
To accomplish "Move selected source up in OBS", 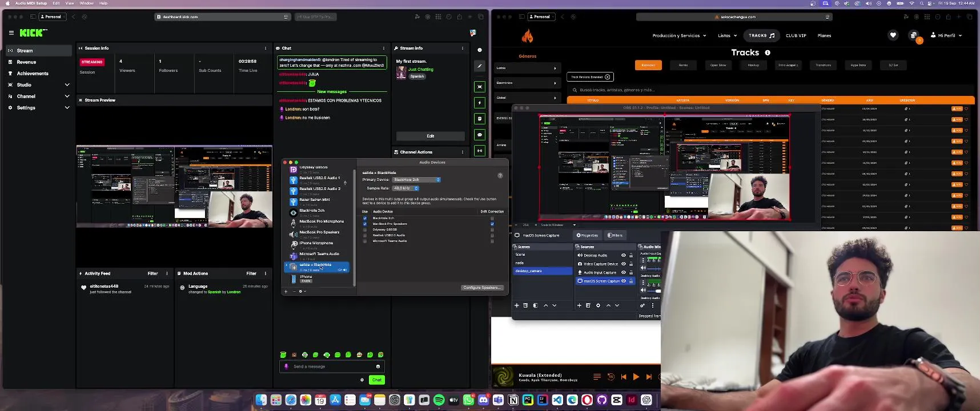I will coord(608,305).
